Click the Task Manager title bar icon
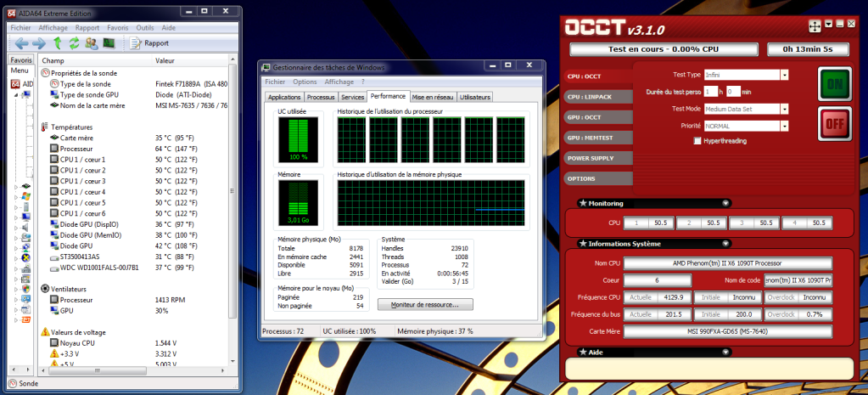Screen dimensions: 868x395 tap(267, 67)
